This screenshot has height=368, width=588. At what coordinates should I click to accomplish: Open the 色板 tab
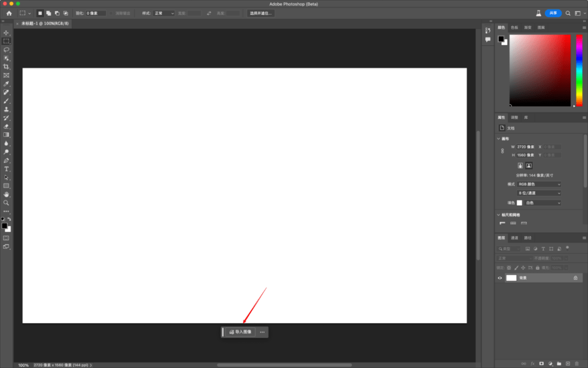tap(514, 27)
